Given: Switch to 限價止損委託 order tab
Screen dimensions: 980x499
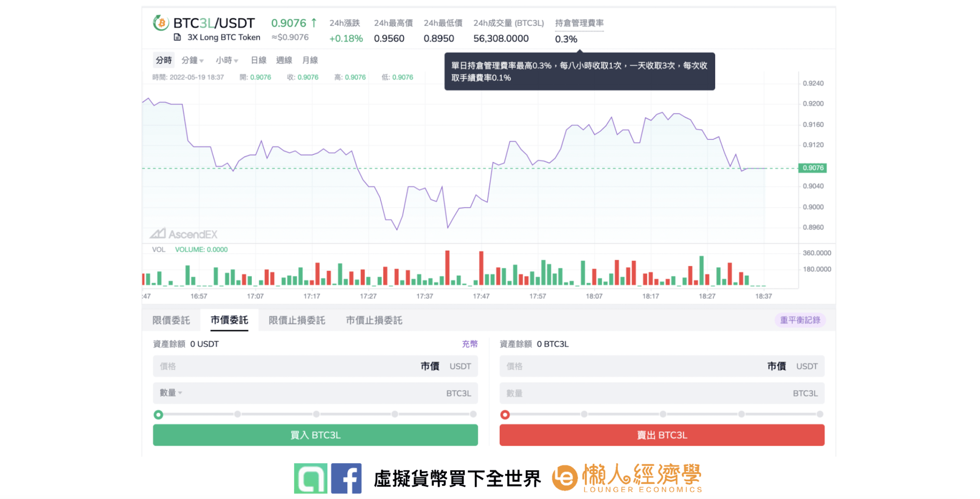Looking at the screenshot, I should tap(297, 320).
